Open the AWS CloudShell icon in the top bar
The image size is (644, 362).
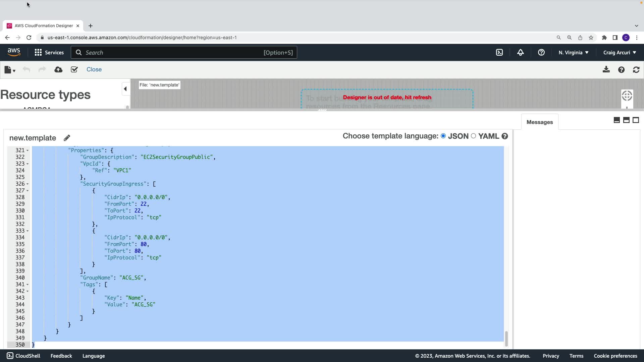click(499, 52)
